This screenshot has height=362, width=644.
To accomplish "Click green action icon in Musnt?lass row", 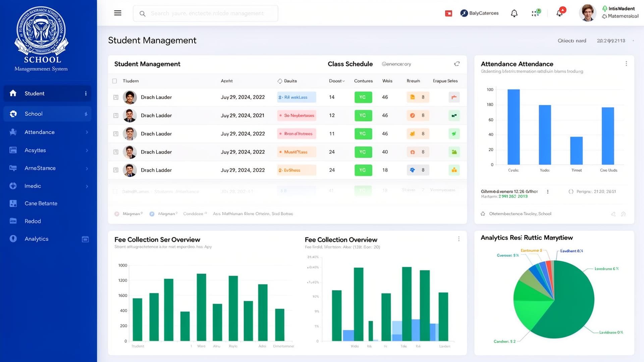I will click(x=454, y=152).
